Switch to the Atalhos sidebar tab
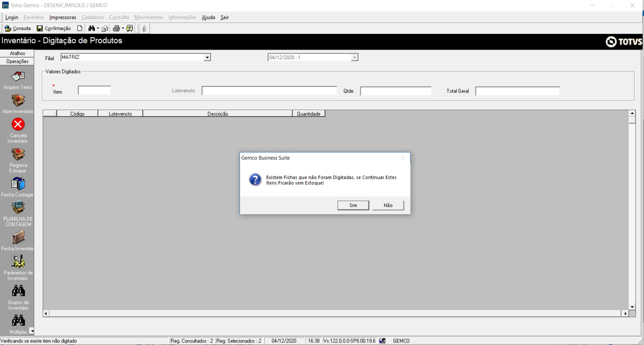 click(17, 53)
